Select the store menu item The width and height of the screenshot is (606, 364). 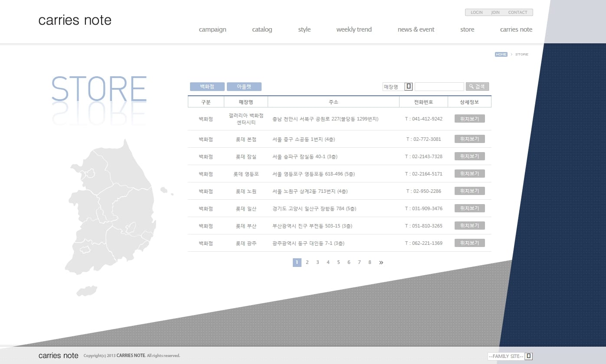(x=467, y=29)
